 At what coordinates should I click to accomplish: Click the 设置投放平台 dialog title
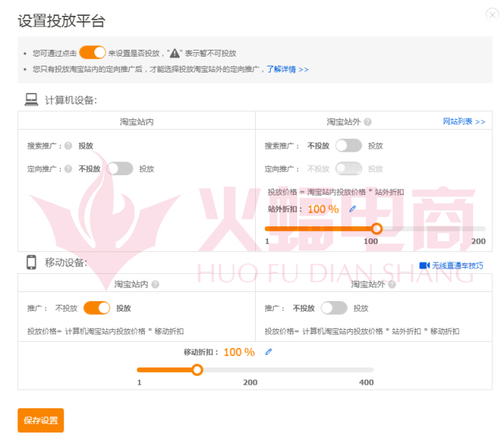[61, 21]
